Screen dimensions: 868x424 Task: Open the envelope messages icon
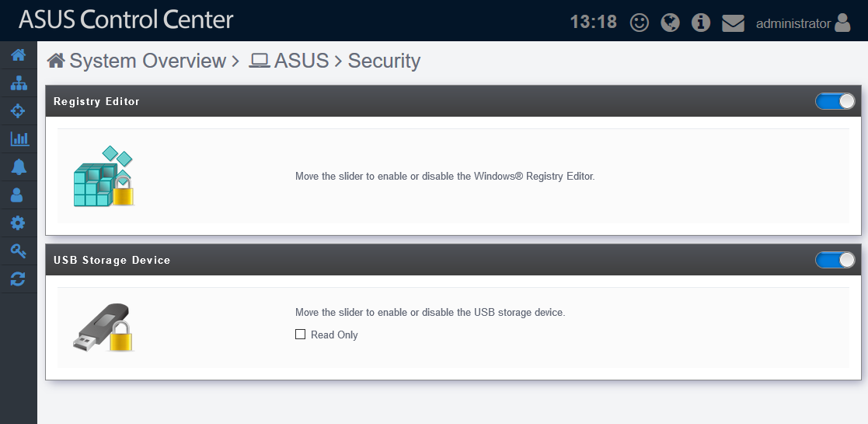tap(733, 23)
